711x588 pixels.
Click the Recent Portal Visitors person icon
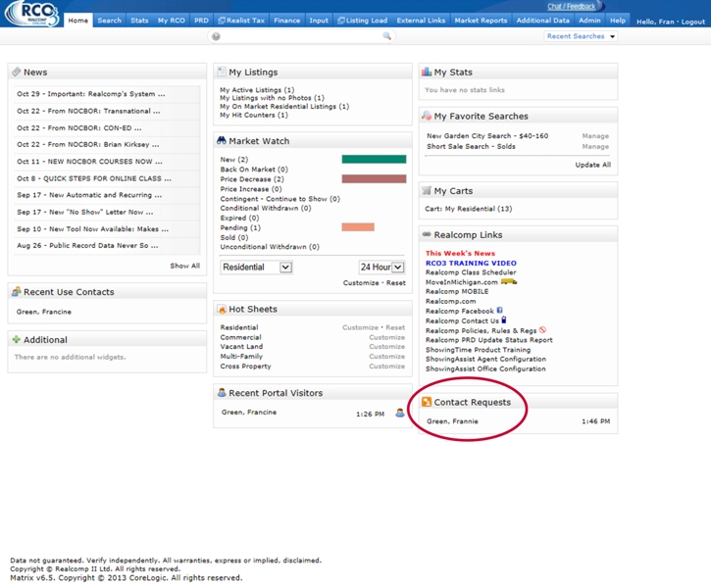pos(222,392)
